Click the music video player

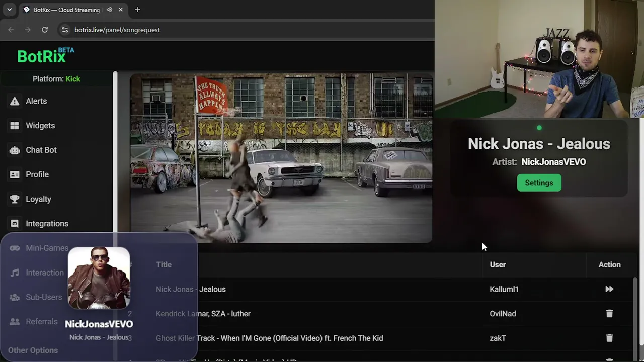[x=281, y=158]
